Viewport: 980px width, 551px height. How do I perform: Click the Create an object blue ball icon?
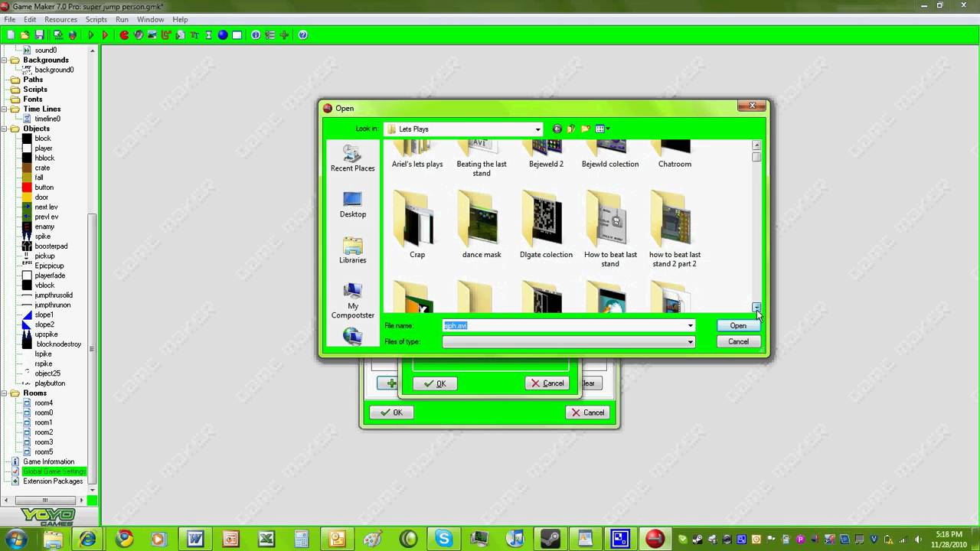223,35
